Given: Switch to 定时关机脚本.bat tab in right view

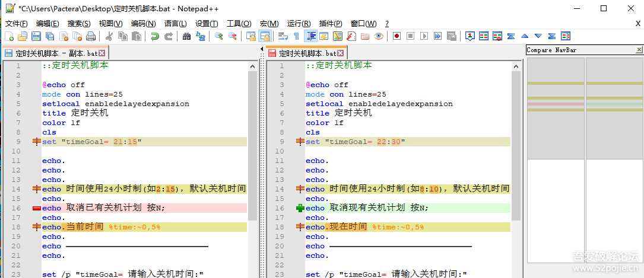Looking at the screenshot, I should pyautogui.click(x=306, y=53).
